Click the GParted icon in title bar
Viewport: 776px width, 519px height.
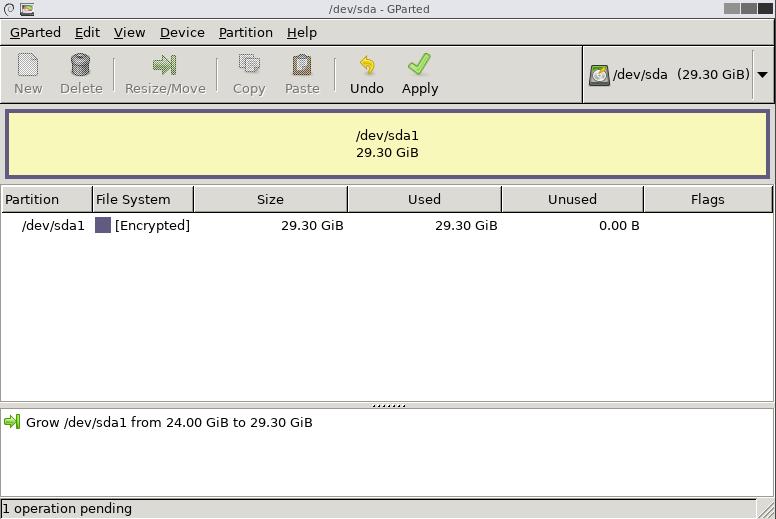(27, 9)
